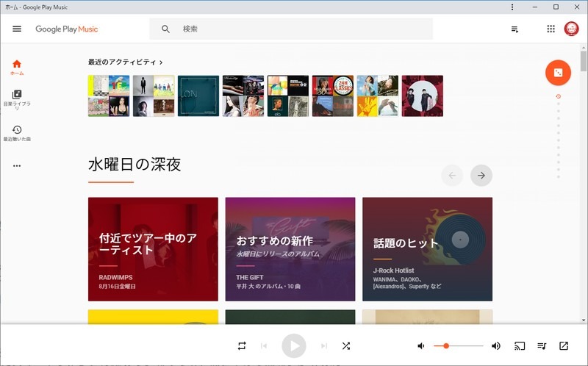Click the 水曜日の深夜 heading
Screen dimensions: 588x366
pyautogui.click(x=135, y=164)
